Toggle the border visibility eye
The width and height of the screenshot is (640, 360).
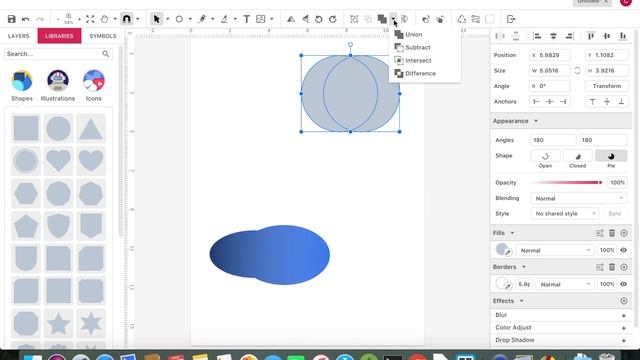click(x=623, y=284)
